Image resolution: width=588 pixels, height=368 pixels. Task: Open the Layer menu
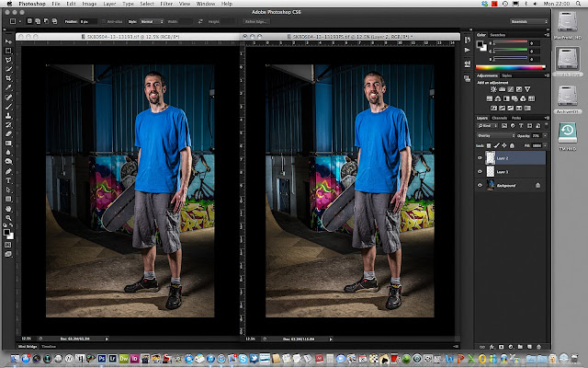pyautogui.click(x=109, y=4)
